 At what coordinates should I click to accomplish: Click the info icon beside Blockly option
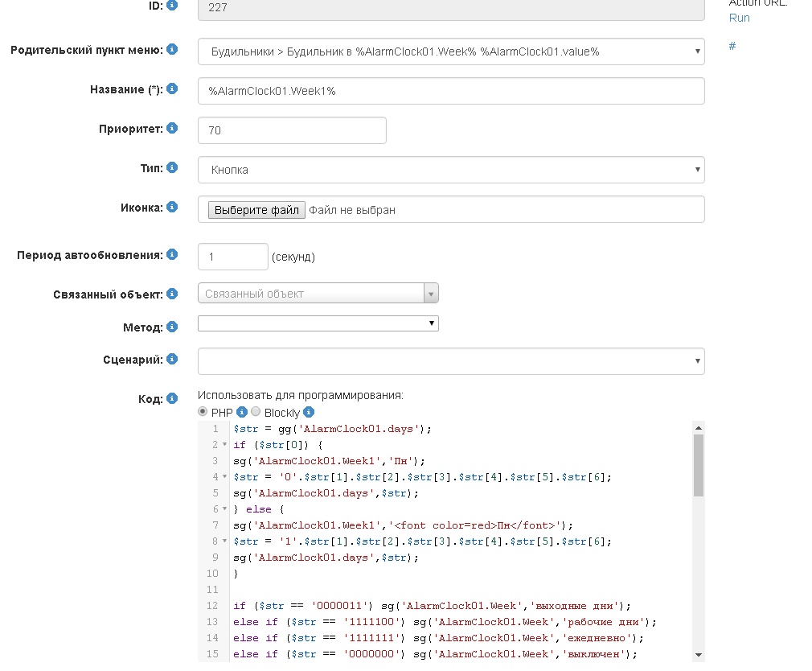click(x=286, y=411)
